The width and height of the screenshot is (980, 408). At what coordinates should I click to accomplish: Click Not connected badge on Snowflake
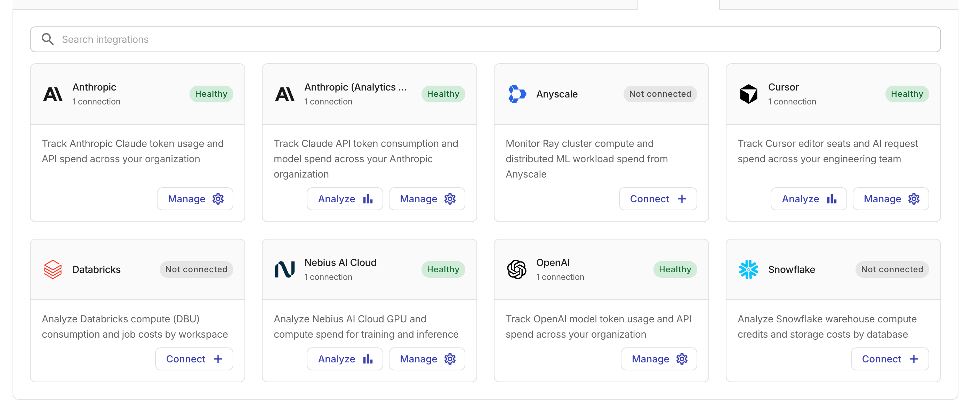tap(892, 269)
